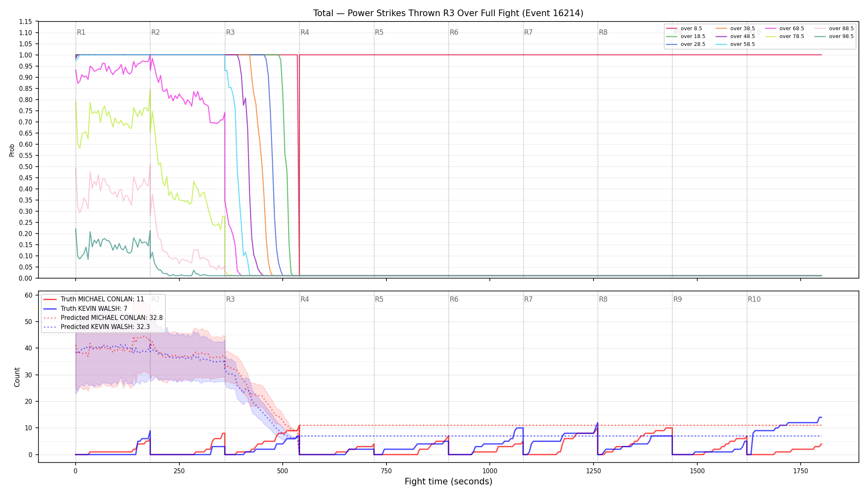Select 'Predicted MICHAEL CONLAN: 32.8' legend entry
The height and width of the screenshot is (496, 868).
pos(103,318)
